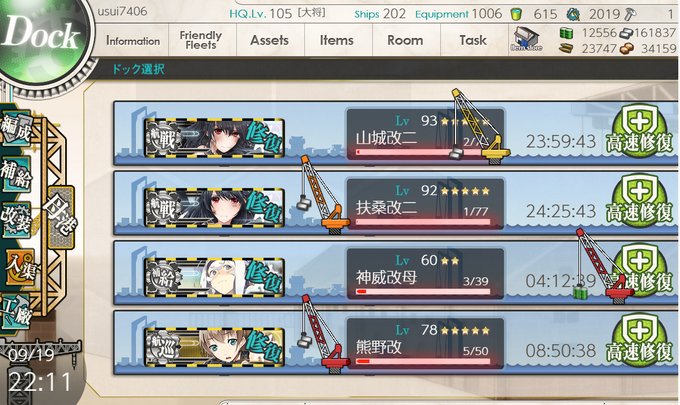Viewport: 680px width, 405px height.
Task: Use 高速修復 bucket on 熊野改
Action: (x=640, y=340)
